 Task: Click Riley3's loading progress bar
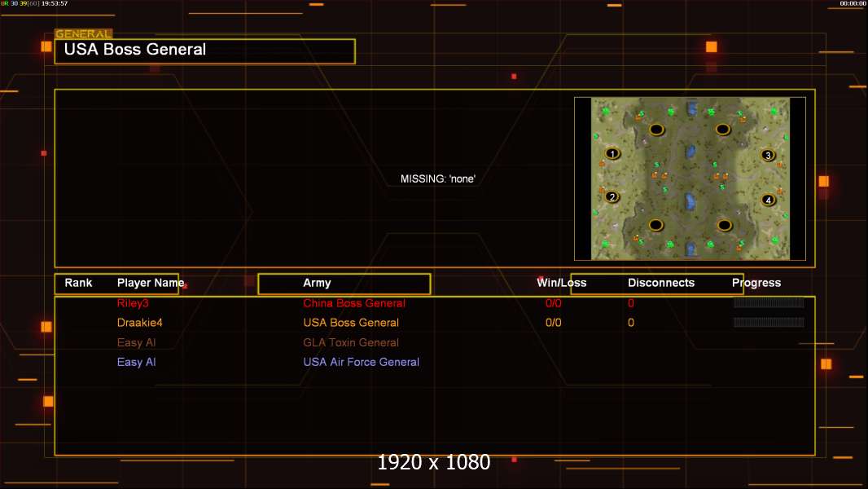pos(769,303)
